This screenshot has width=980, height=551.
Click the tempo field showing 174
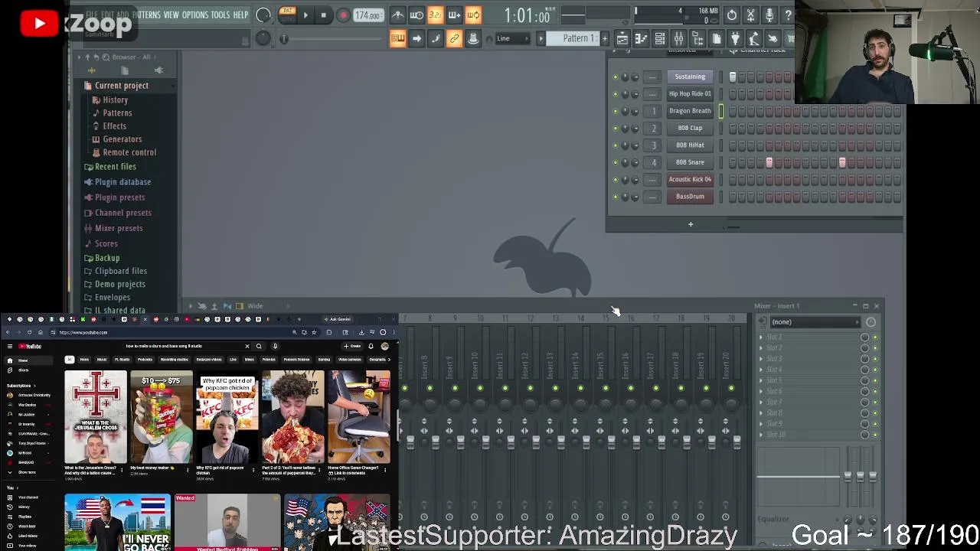point(368,15)
